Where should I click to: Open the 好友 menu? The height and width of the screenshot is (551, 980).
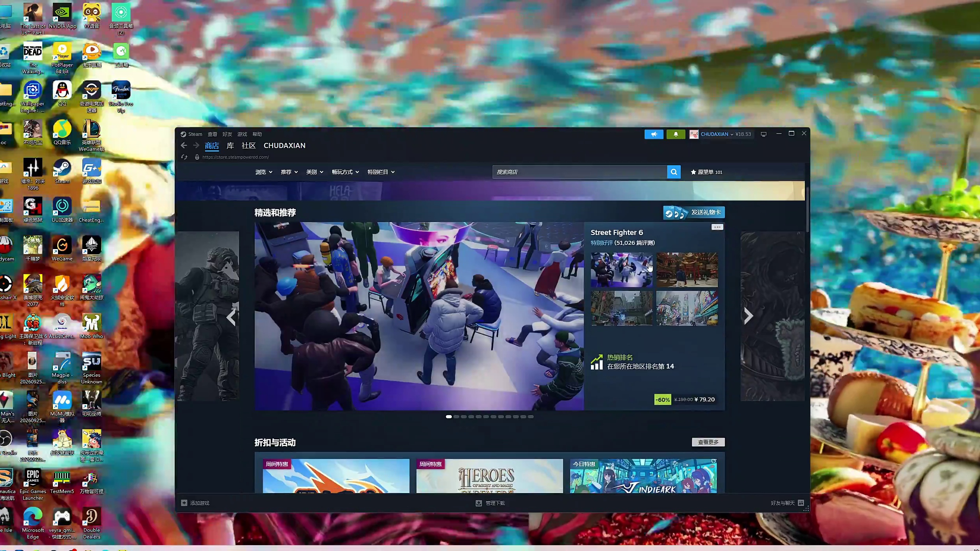tap(227, 134)
